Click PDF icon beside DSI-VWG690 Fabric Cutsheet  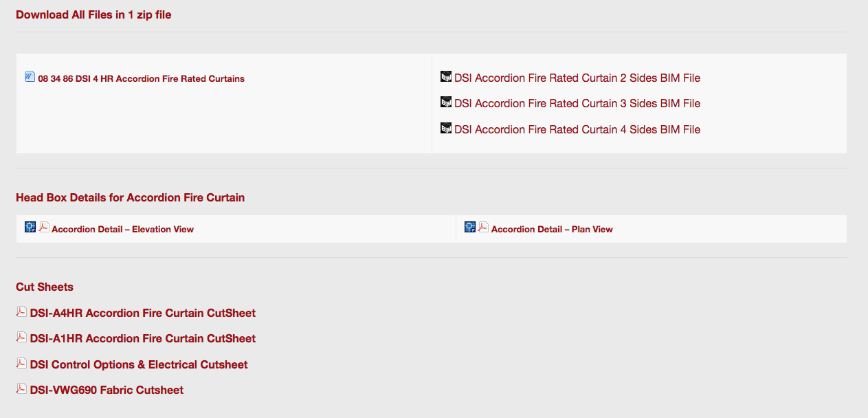(x=21, y=388)
